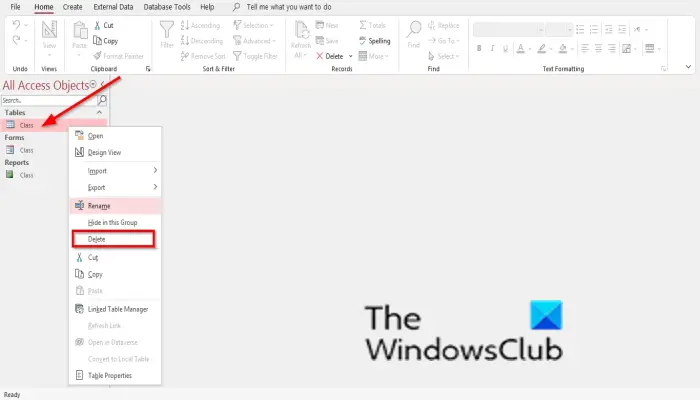Open the font name combo box
700x400 pixels.
coord(508,29)
